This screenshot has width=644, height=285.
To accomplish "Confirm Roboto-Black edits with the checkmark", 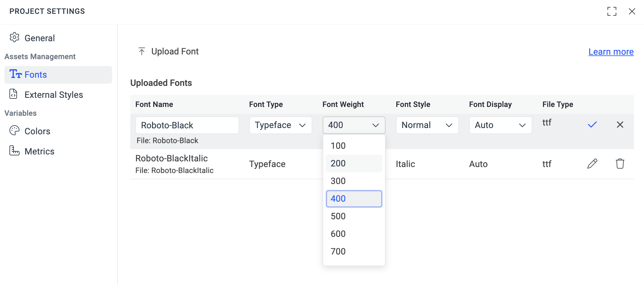I will (592, 125).
